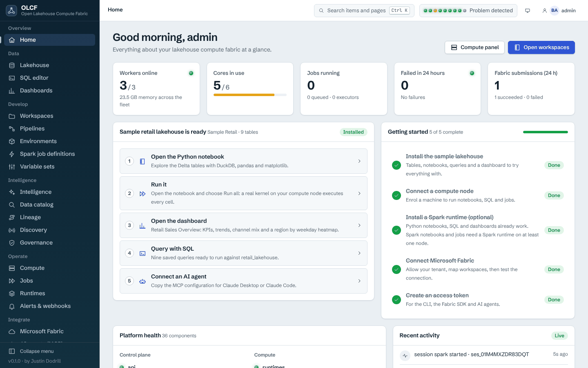Click the Create an access token link
Screen dimensions: 588x368
(437, 295)
